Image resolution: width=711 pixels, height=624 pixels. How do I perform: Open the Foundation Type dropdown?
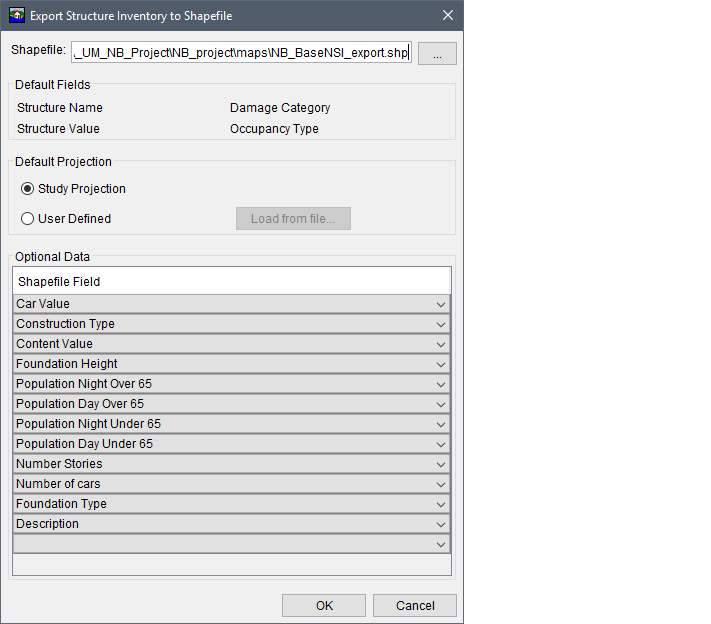tap(232, 503)
